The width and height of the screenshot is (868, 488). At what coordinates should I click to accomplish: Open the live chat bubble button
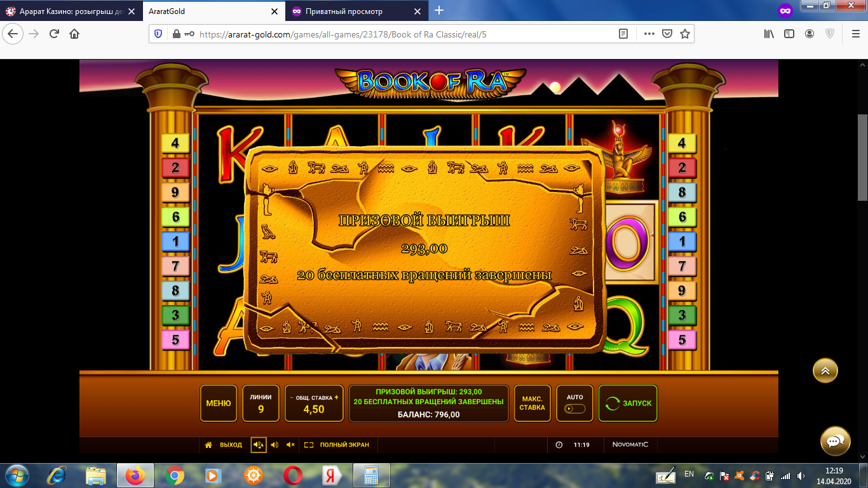(836, 441)
